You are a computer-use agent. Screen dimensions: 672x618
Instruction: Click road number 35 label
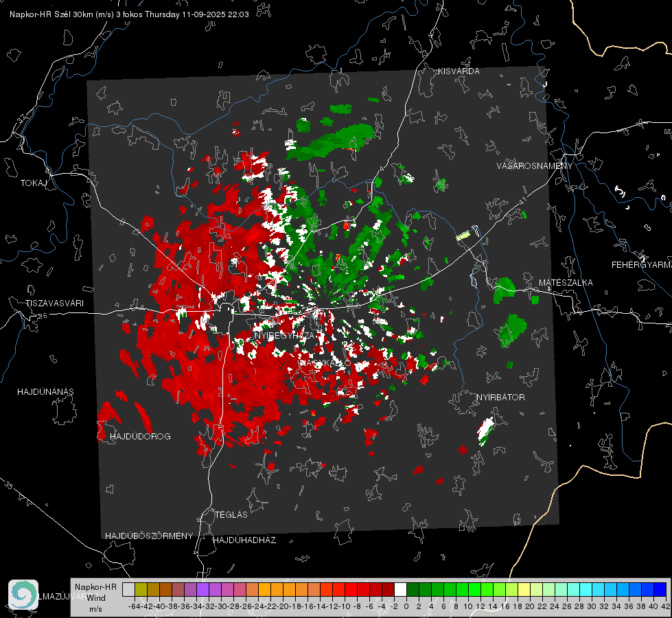click(9, 485)
